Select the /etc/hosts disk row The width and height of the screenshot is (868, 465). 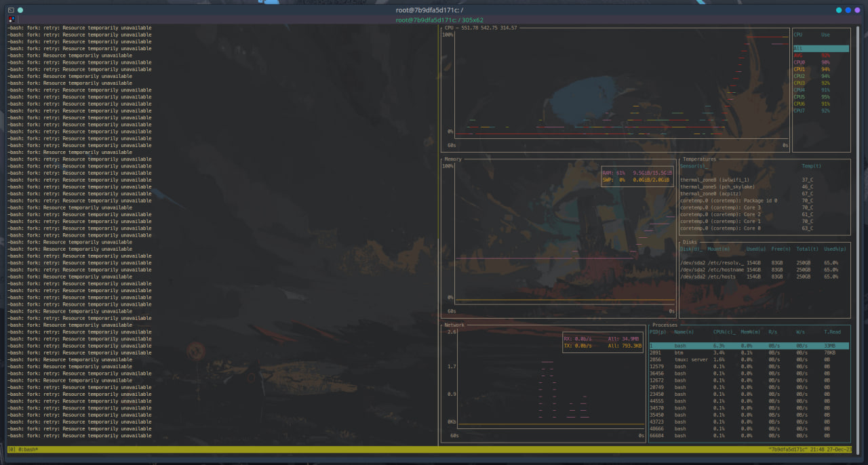(764, 277)
